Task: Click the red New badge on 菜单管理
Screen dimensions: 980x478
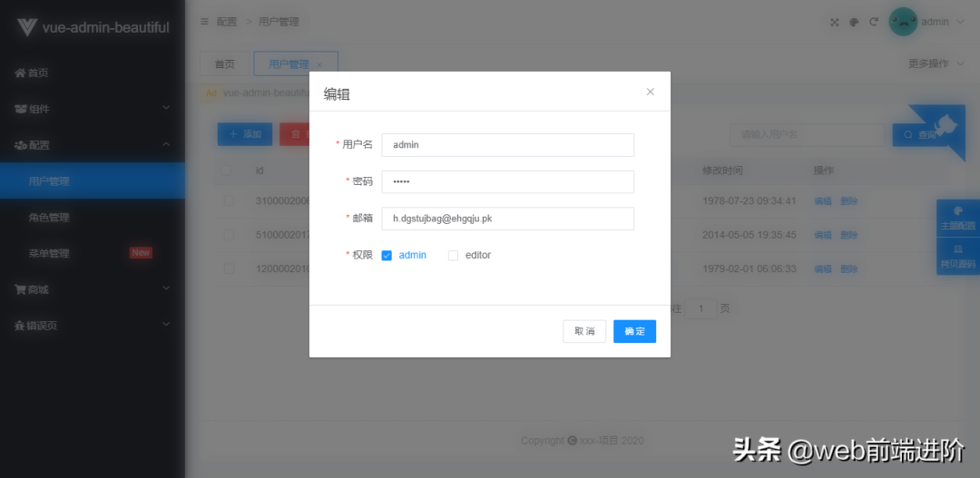Action: (141, 253)
